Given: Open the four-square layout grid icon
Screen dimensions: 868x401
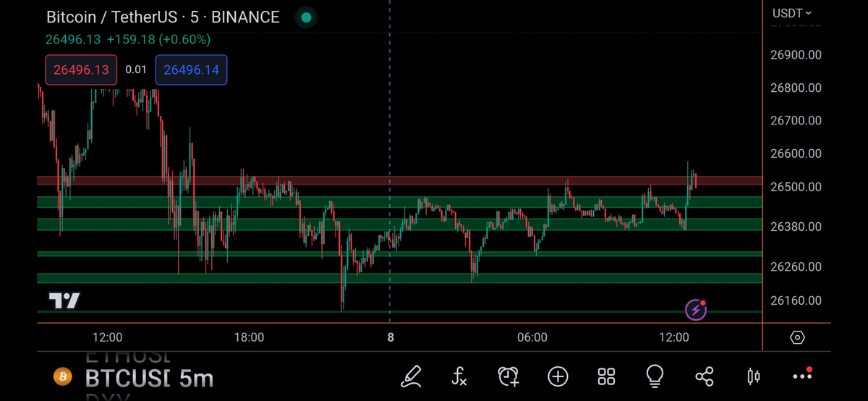Looking at the screenshot, I should (x=606, y=376).
